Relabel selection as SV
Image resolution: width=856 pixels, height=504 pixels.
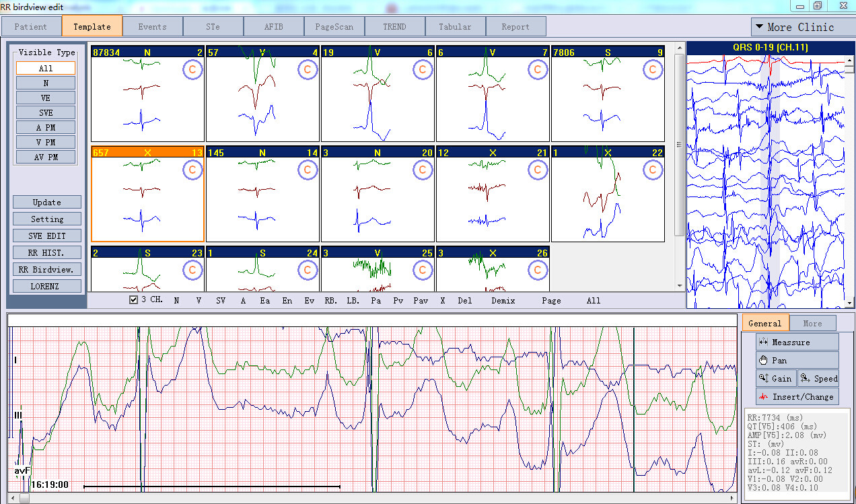pos(221,301)
